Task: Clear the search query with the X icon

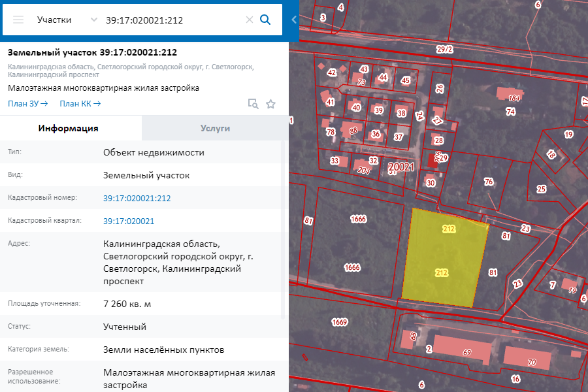Action: point(249,20)
